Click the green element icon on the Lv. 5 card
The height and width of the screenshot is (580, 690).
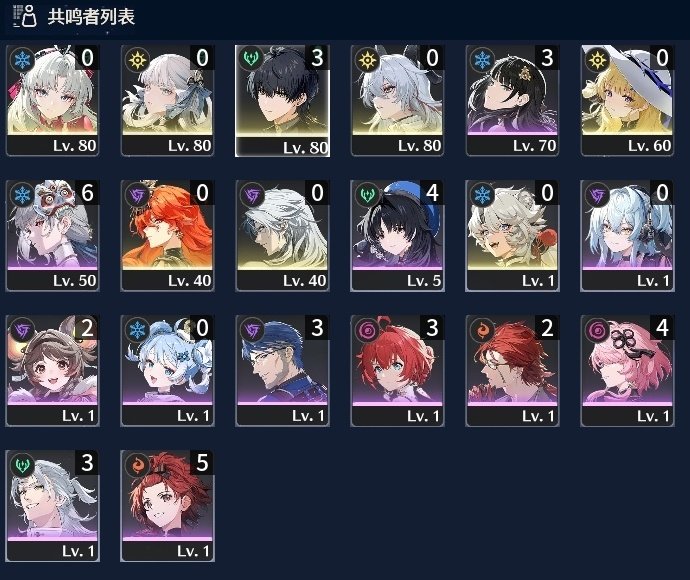[x=367, y=194]
